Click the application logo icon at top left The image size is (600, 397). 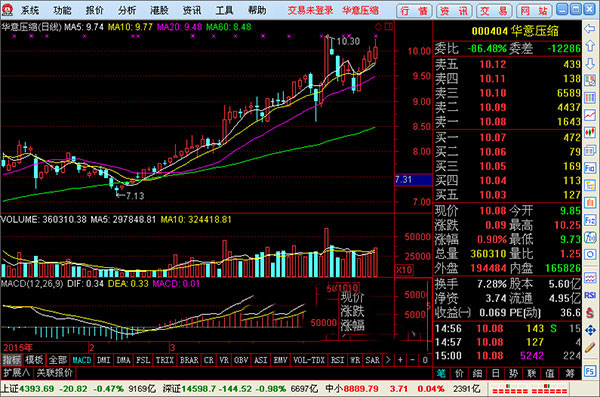pyautogui.click(x=8, y=10)
